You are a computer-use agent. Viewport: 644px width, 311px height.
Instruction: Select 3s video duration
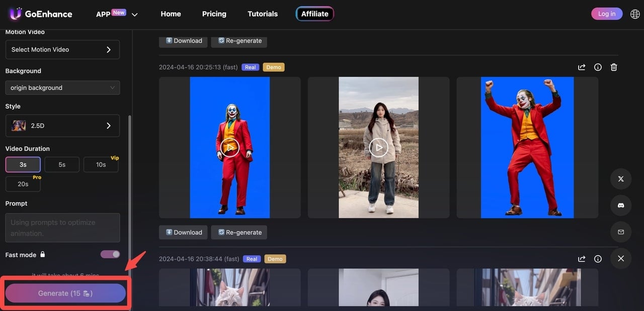23,164
